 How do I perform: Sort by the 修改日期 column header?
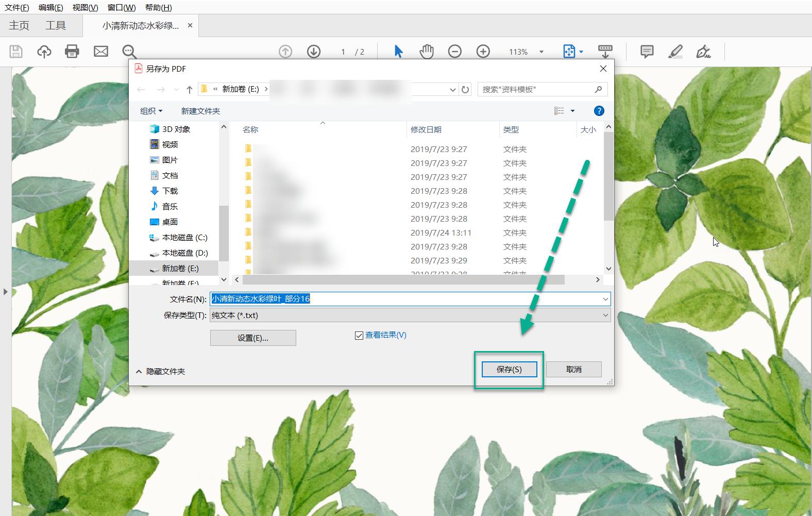(x=452, y=130)
